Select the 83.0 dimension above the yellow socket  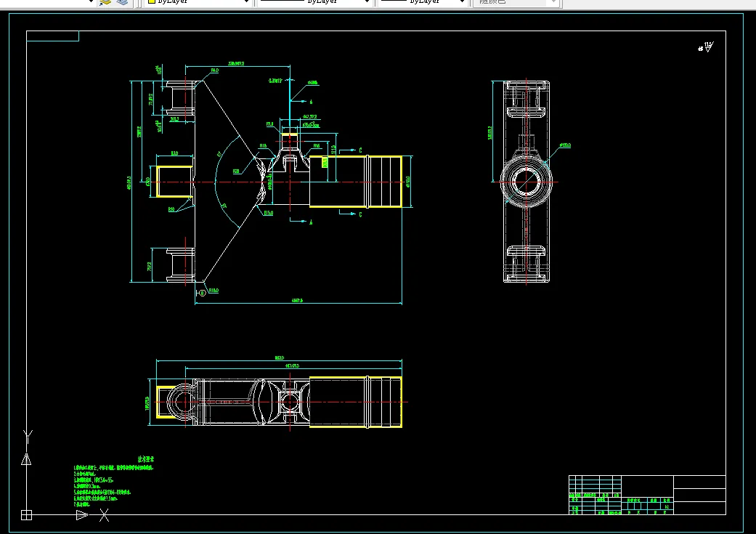(x=174, y=153)
